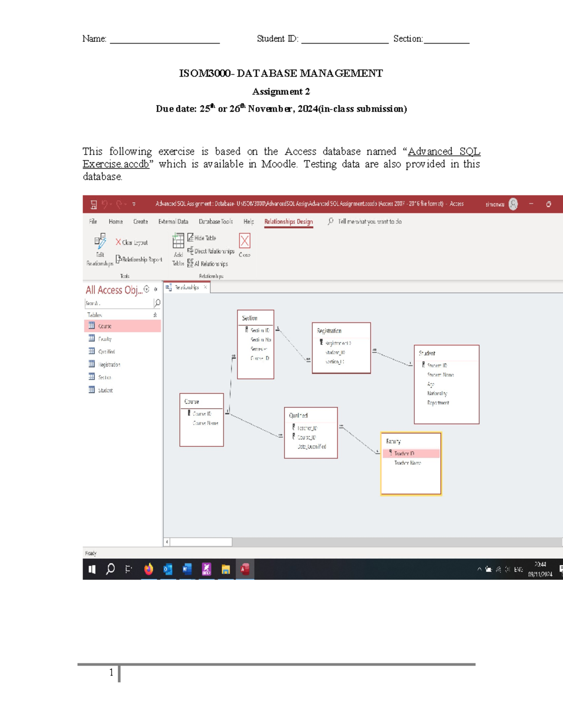The image size is (563, 728).
Task: Click the Direct Relationships icon
Action: click(x=213, y=251)
